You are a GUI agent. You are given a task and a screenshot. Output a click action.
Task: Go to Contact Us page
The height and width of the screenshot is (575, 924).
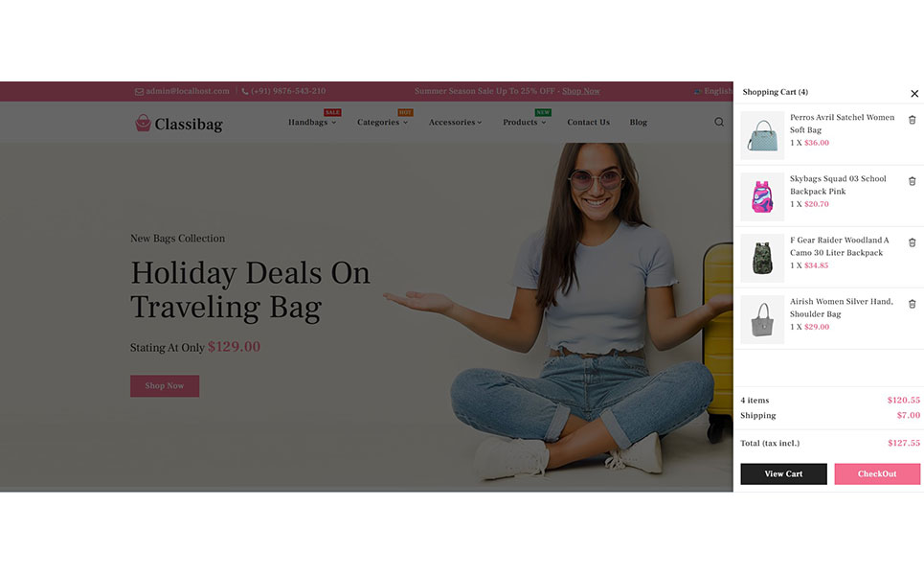[588, 122]
